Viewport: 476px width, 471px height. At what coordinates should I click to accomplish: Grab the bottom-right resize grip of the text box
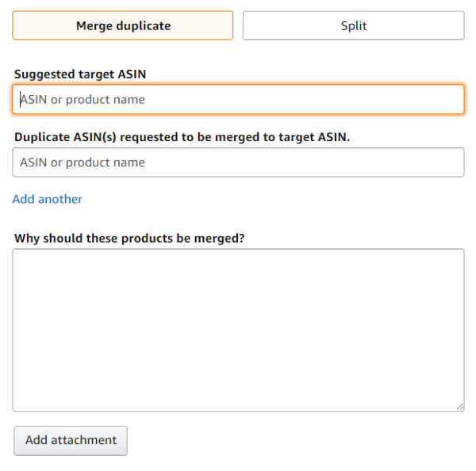459,406
